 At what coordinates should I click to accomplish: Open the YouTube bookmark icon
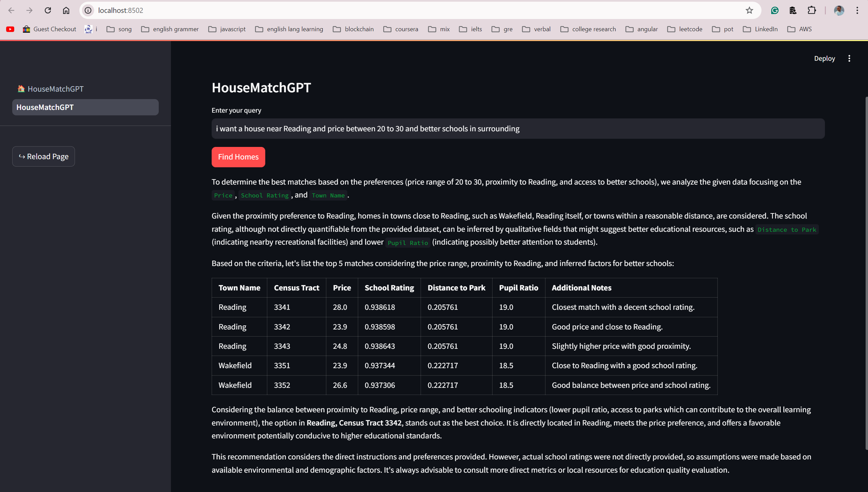[x=10, y=29]
